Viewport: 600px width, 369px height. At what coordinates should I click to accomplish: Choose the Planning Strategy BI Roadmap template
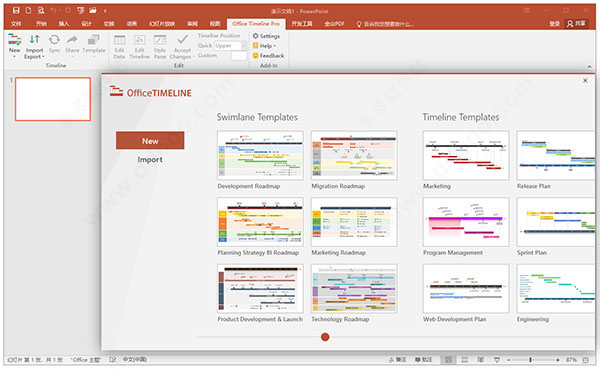click(x=260, y=222)
